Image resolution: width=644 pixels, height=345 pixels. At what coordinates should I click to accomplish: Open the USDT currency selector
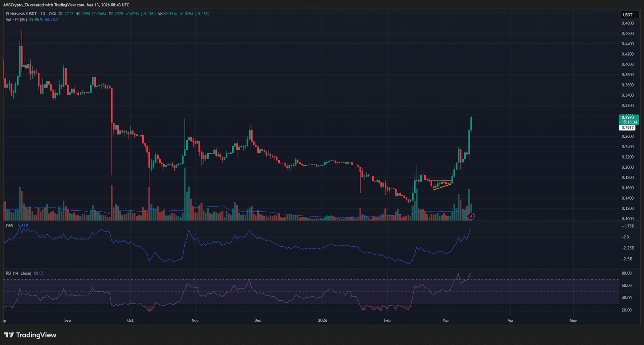pyautogui.click(x=627, y=15)
